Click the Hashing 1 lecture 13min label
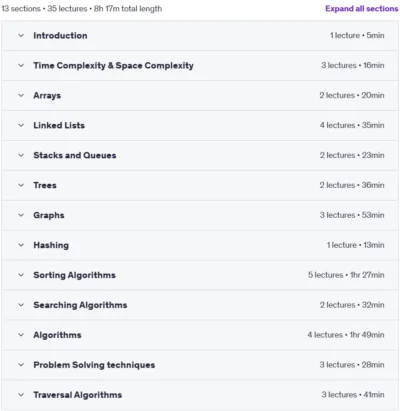 355,245
